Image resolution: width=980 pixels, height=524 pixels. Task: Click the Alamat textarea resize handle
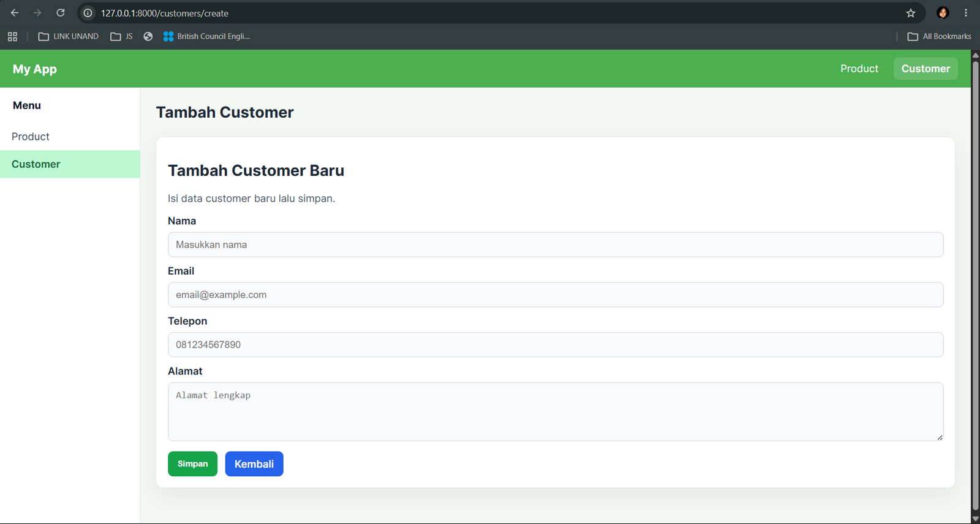[940, 437]
